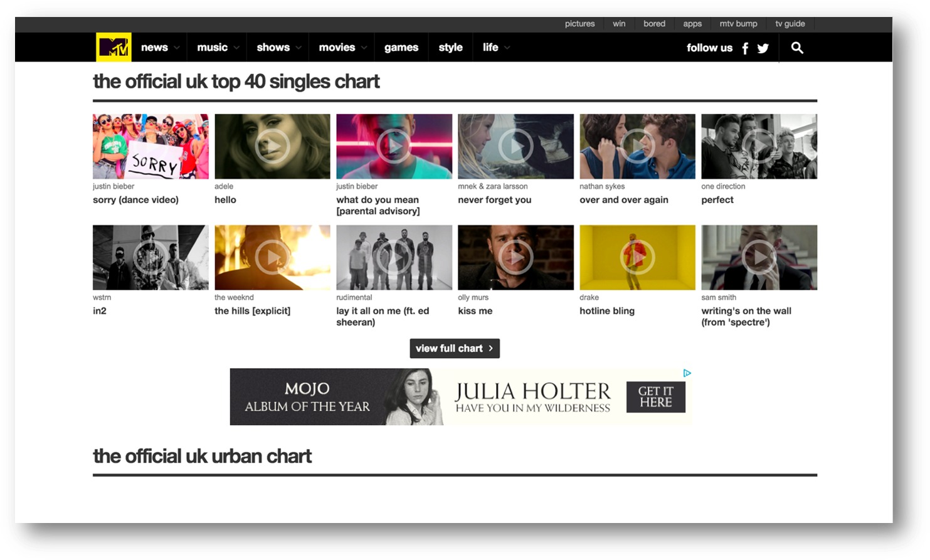Click the sam smith artist name

coord(719,297)
